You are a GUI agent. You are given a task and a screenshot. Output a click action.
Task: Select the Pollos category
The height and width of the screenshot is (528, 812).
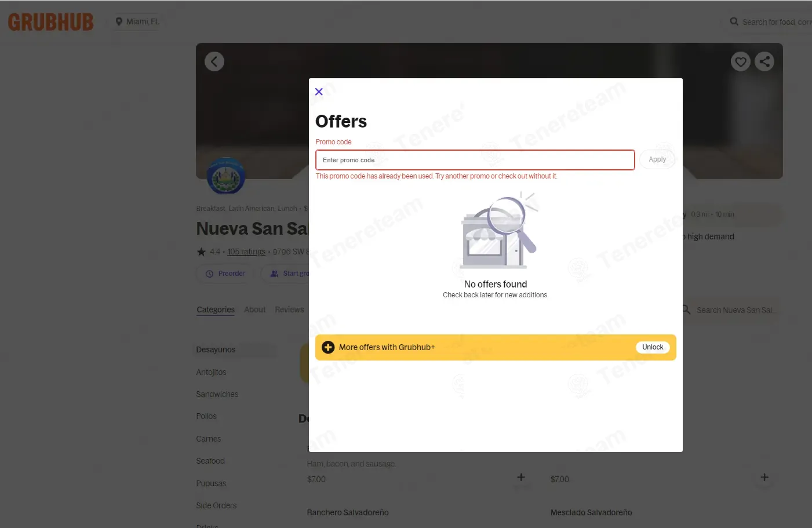click(206, 416)
